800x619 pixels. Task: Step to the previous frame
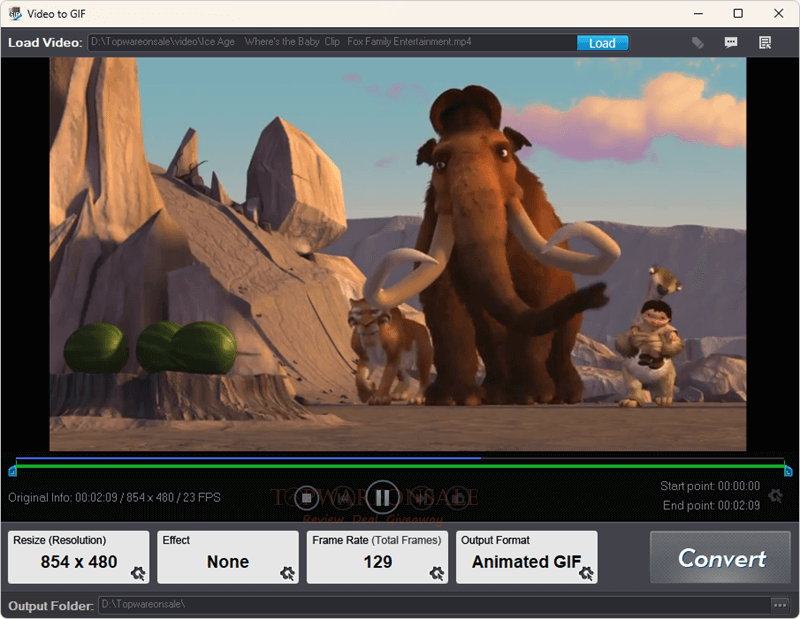[x=344, y=498]
